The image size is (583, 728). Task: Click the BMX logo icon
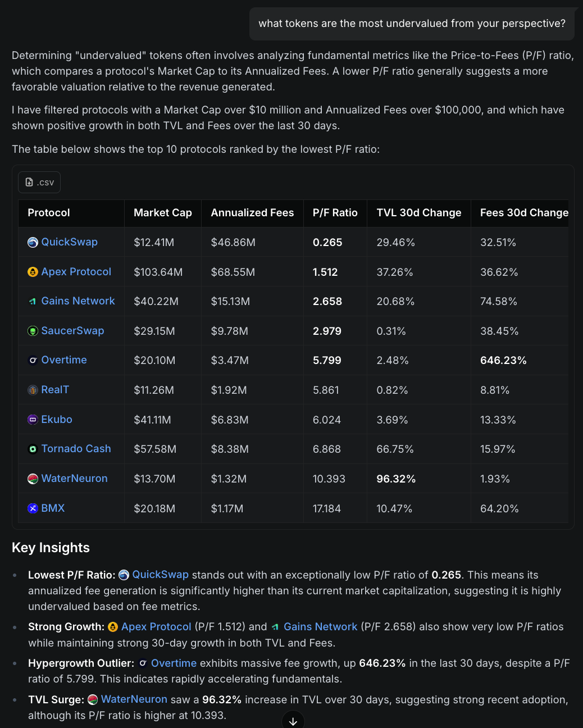click(33, 508)
